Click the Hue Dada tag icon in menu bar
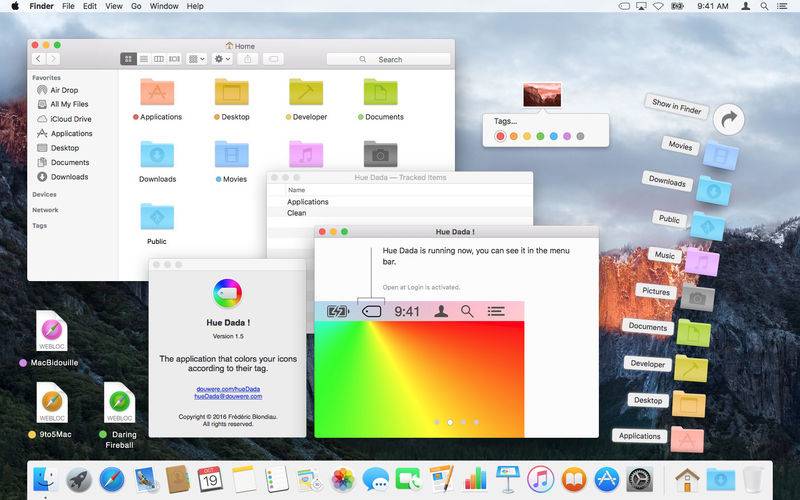 point(624,6)
